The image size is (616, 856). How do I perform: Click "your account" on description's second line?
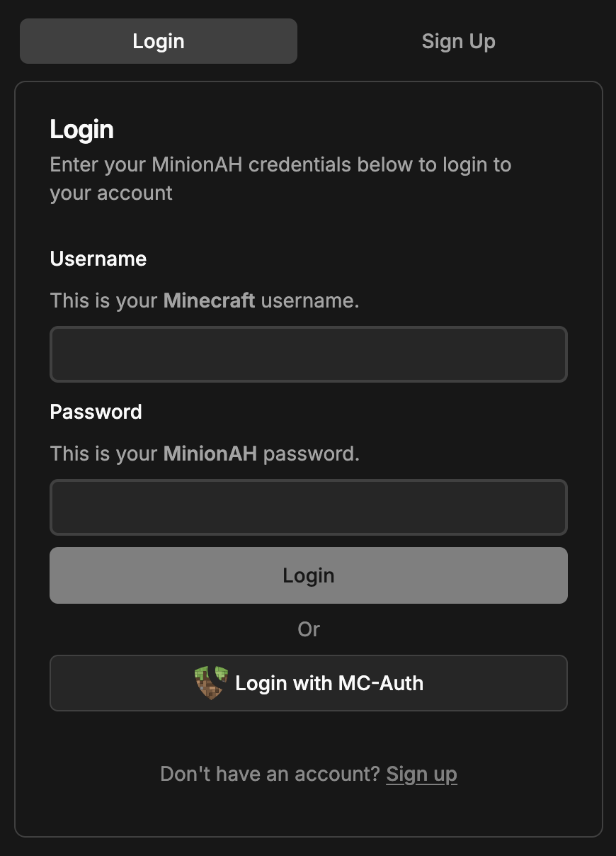[x=111, y=193]
